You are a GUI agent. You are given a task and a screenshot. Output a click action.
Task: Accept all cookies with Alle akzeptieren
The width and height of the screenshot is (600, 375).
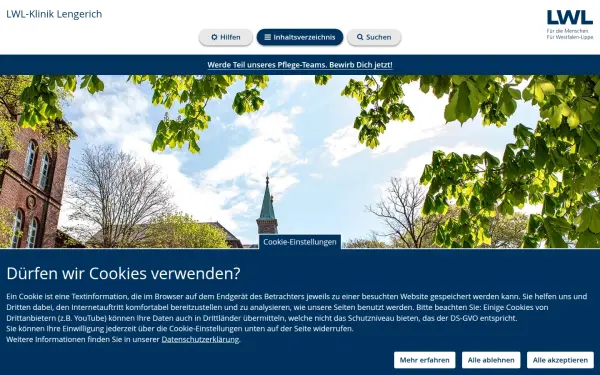pos(560,360)
